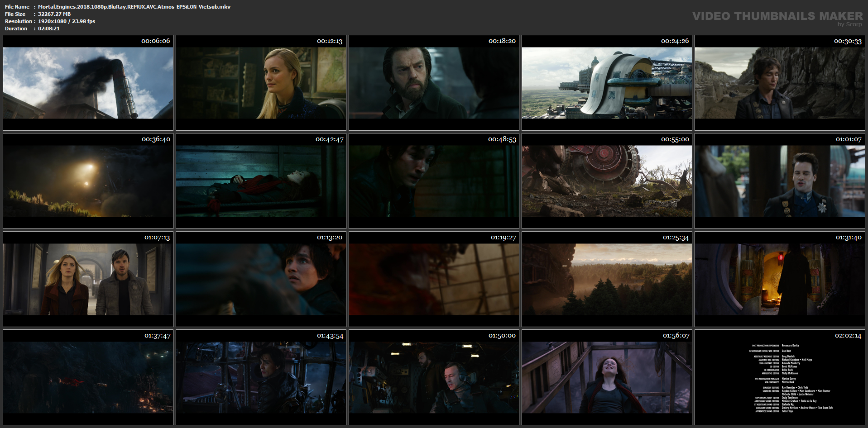Open the frame at 01:56:07

click(607, 377)
